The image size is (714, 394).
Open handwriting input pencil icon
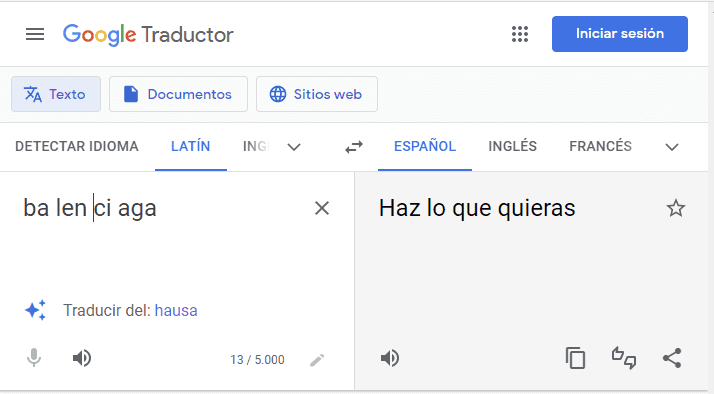[x=317, y=360]
